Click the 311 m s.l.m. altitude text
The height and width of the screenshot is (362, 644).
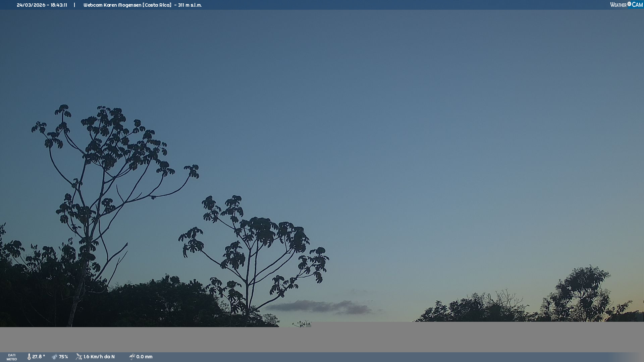190,5
